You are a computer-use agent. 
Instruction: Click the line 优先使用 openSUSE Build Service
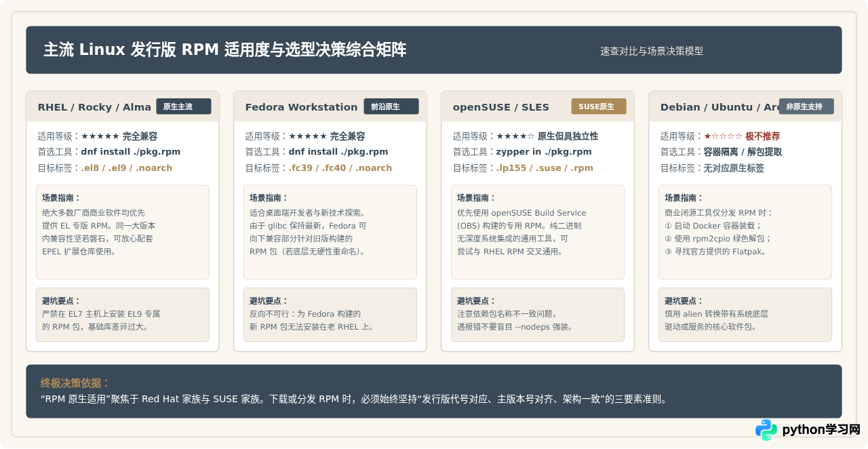click(x=521, y=213)
